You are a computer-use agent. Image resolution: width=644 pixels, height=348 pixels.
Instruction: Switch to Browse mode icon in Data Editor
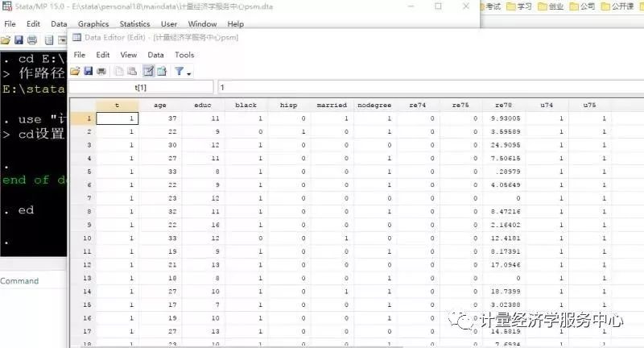pos(162,72)
